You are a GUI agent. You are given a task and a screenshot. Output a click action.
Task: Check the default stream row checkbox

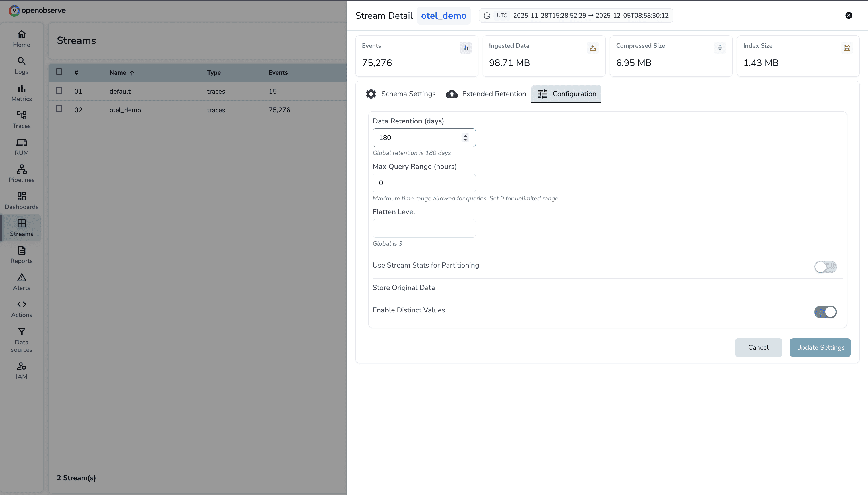coord(59,90)
